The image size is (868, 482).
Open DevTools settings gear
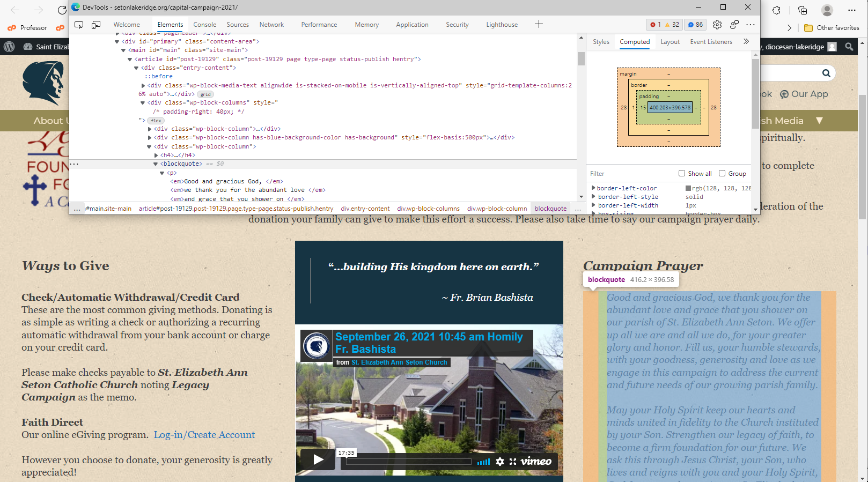(x=717, y=25)
